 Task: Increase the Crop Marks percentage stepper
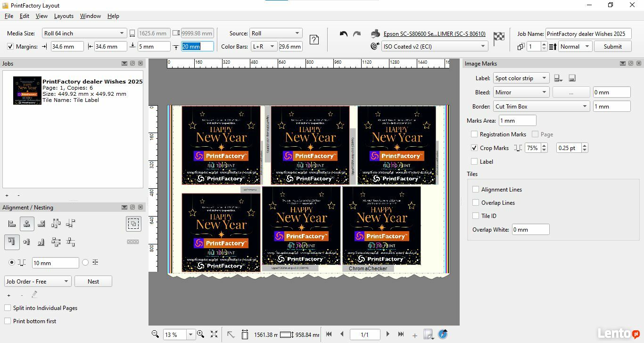(x=545, y=146)
